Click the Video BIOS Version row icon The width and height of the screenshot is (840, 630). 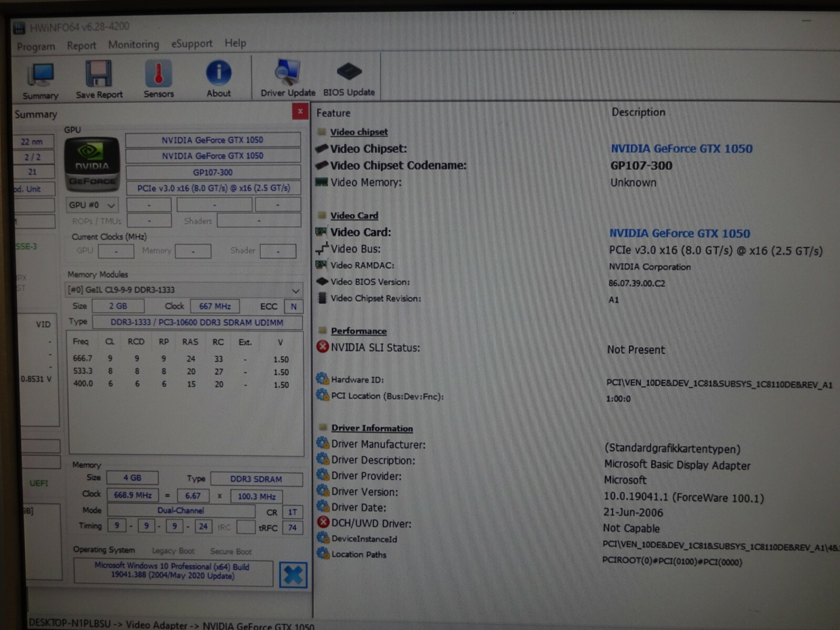[322, 281]
